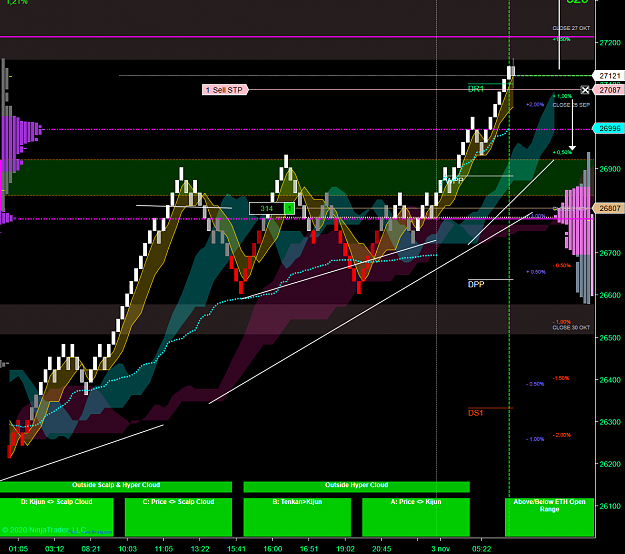Click the 27121 current price marker
Image resolution: width=625 pixels, height=554 pixels.
(x=609, y=76)
